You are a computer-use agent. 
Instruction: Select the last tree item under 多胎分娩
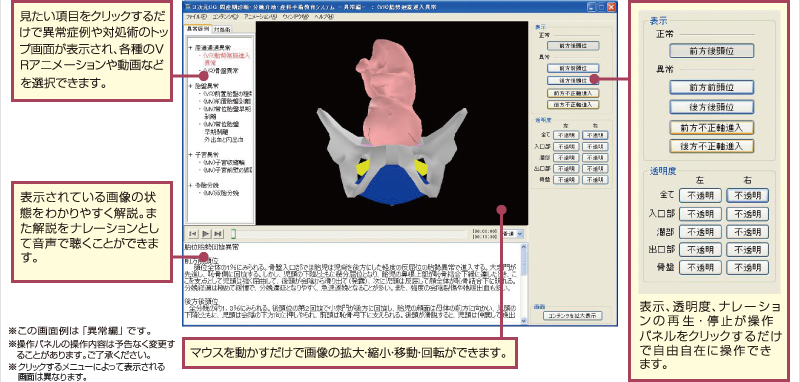tap(220, 193)
